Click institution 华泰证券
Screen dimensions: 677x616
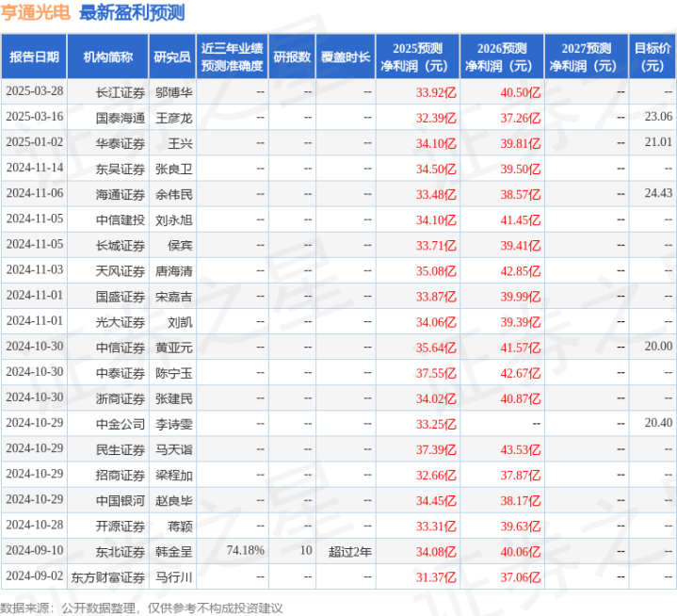[x=120, y=143]
